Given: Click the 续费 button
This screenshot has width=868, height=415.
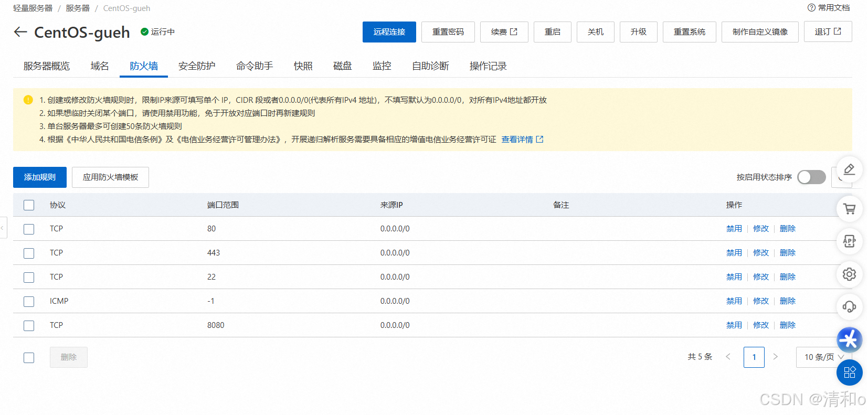Looking at the screenshot, I should pyautogui.click(x=504, y=32).
